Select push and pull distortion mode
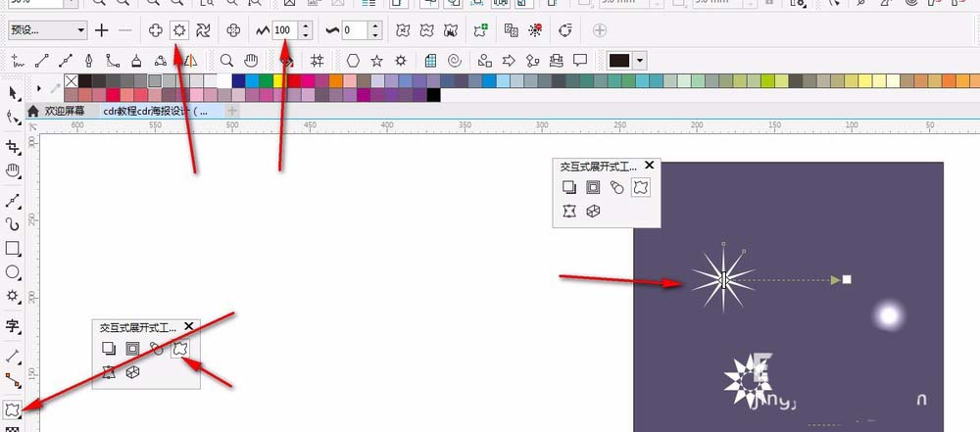980x432 pixels. click(x=155, y=30)
